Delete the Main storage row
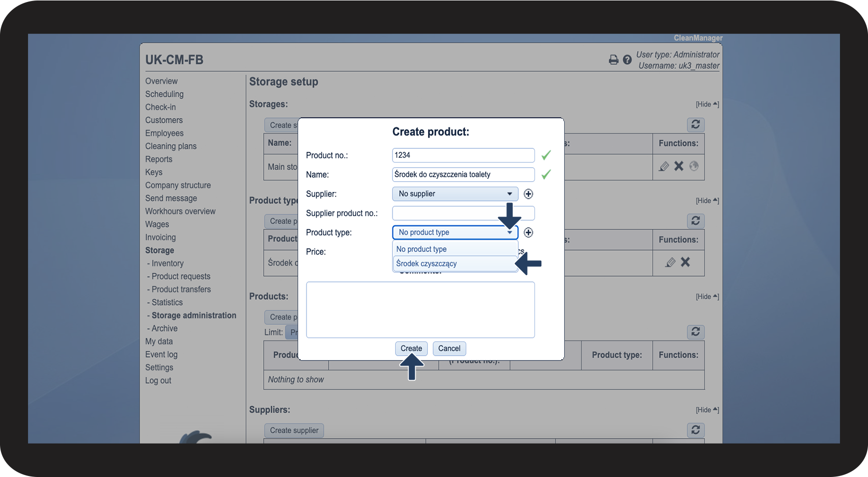Viewport: 868px width, 477px height. (x=678, y=167)
